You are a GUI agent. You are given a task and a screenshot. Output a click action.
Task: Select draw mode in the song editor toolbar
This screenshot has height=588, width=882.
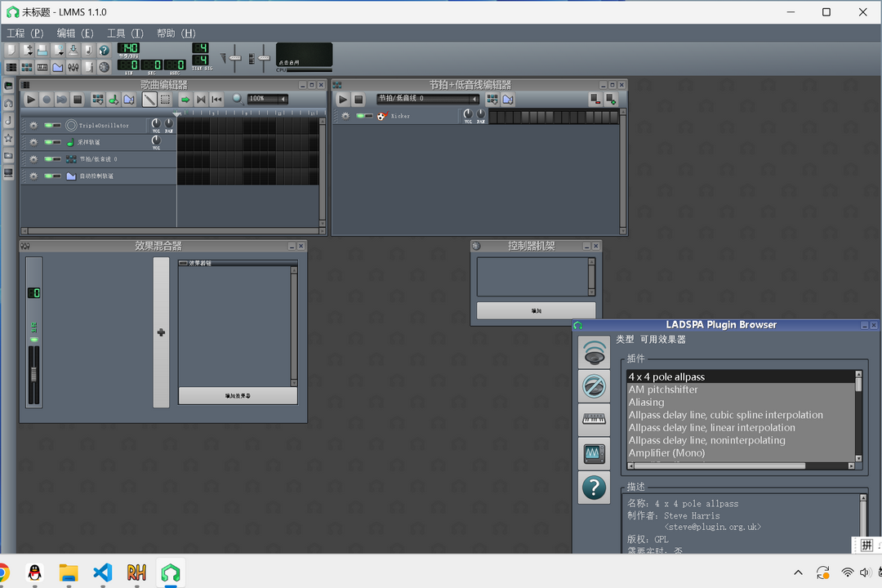point(149,99)
